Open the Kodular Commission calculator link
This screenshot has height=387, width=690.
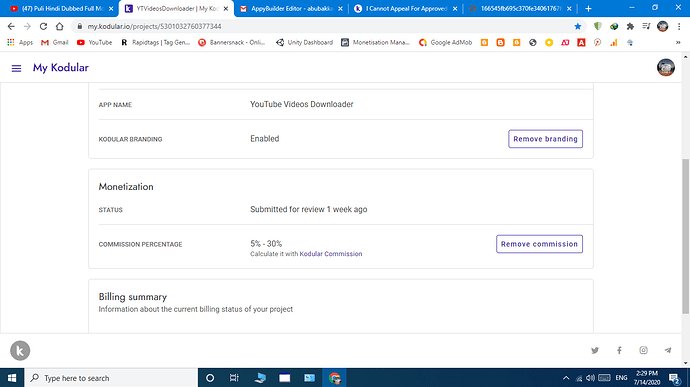[x=330, y=254]
